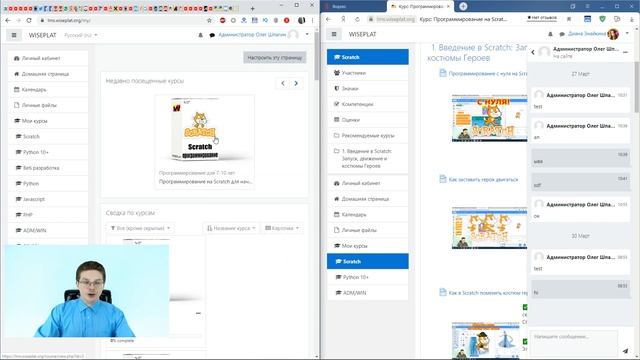Viewport: 640px width, 360px height.
Task: Show next recently accessed course arrow
Action: click(x=296, y=83)
